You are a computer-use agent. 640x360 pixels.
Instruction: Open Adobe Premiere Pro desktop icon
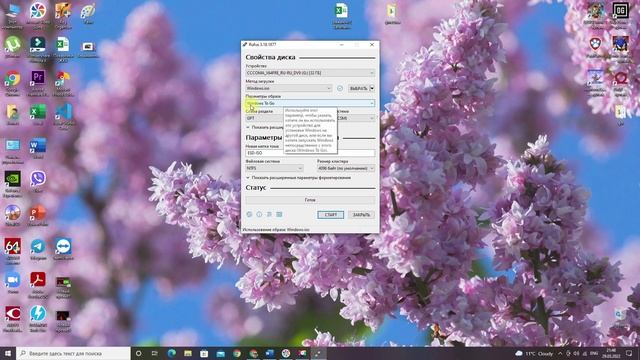pyautogui.click(x=38, y=78)
